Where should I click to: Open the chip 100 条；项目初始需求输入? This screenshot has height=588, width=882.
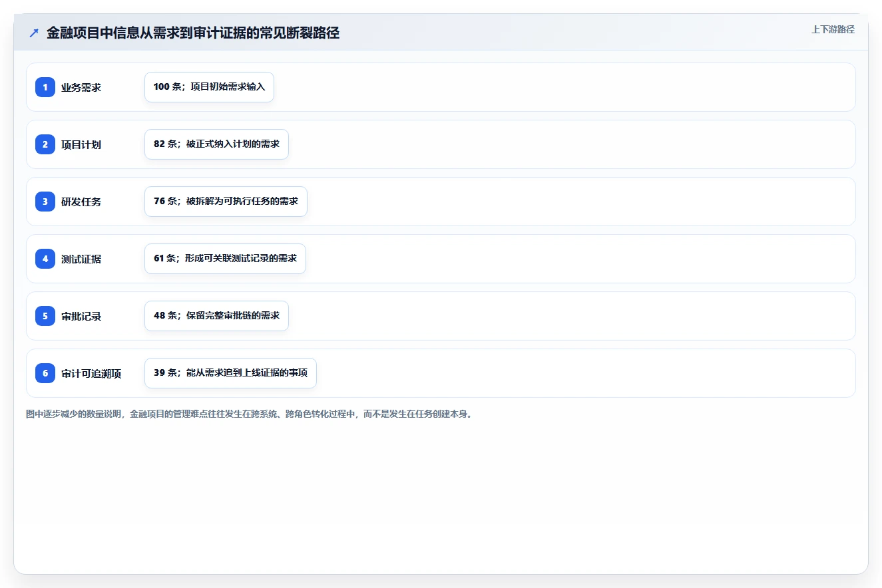click(209, 87)
